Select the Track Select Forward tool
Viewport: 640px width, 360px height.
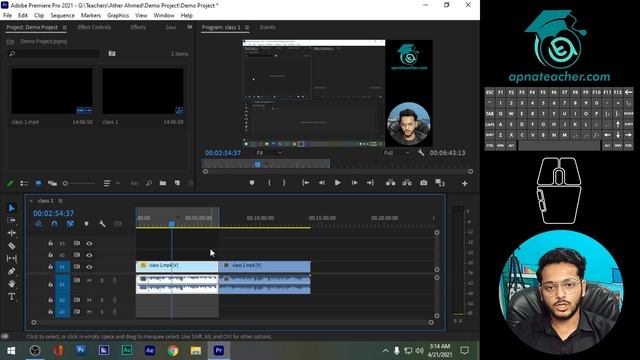pyautogui.click(x=11, y=220)
